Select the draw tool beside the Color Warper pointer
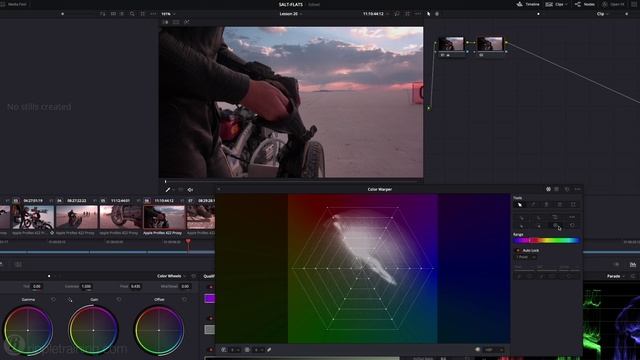This screenshot has width=640, height=360. point(533,204)
